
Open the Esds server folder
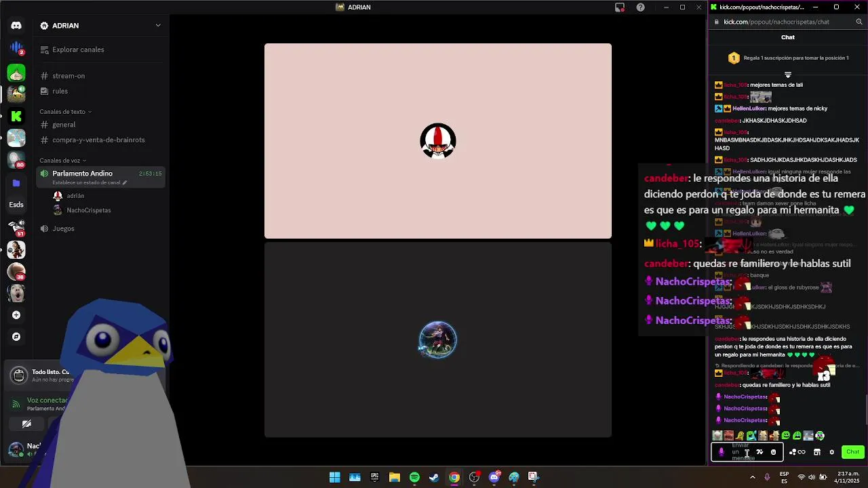(16, 204)
